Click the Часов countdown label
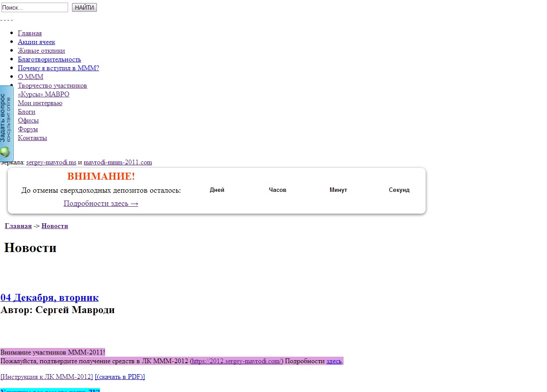 point(278,190)
